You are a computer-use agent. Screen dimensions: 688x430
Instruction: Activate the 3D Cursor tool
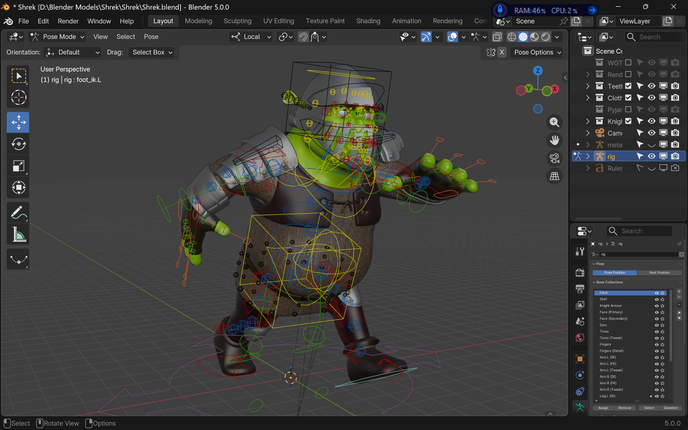point(18,97)
